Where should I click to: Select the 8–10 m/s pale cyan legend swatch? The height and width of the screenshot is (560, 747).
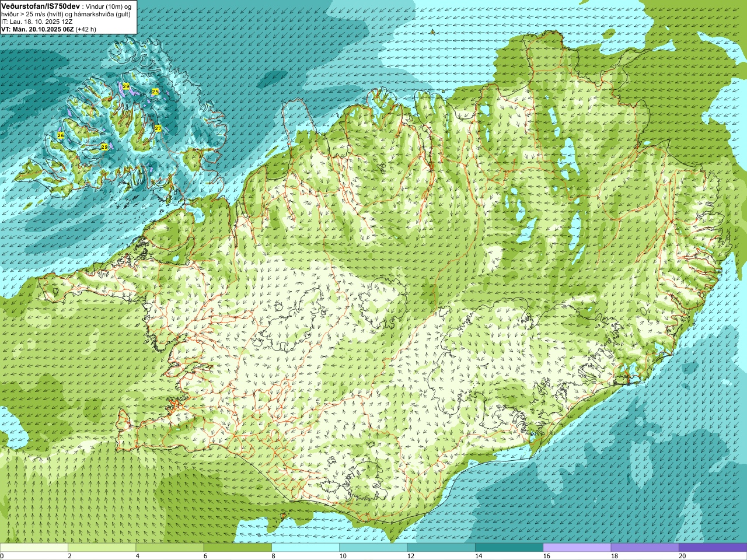tap(305, 548)
